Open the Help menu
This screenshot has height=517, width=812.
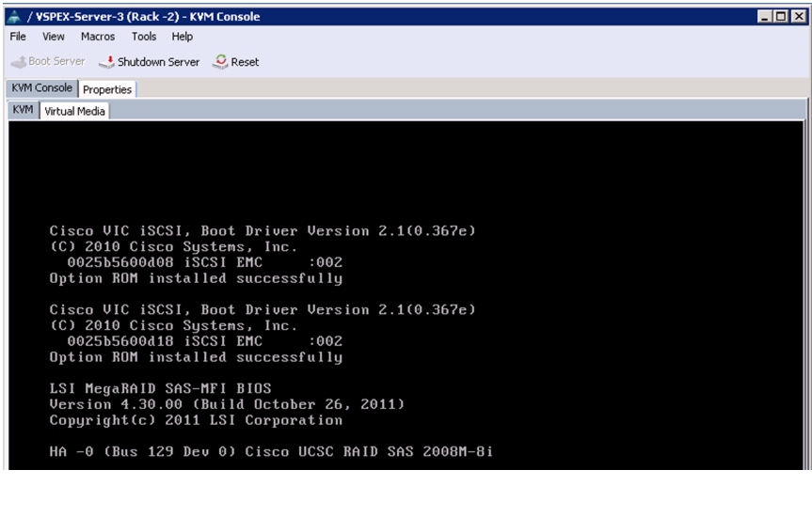(x=183, y=37)
